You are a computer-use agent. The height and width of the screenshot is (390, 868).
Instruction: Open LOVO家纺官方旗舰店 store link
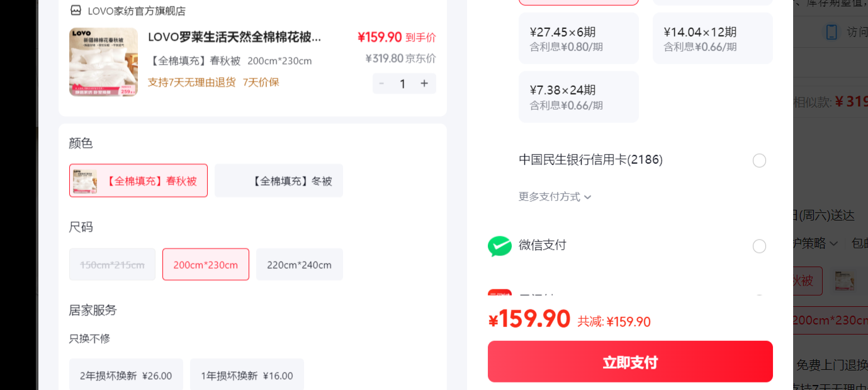(137, 11)
